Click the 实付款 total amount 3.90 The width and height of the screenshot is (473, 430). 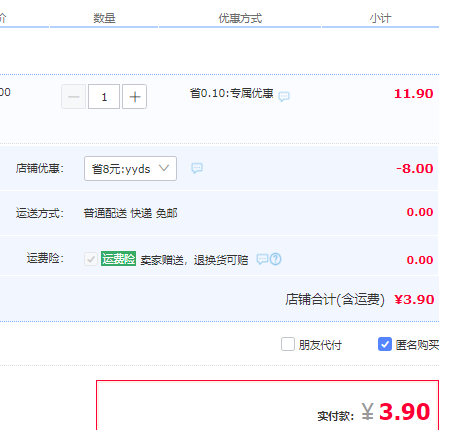tap(404, 412)
